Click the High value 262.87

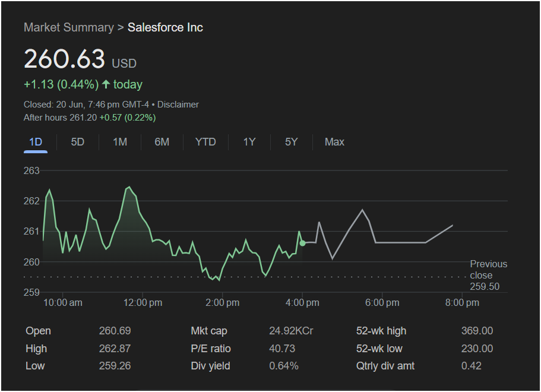tap(115, 349)
